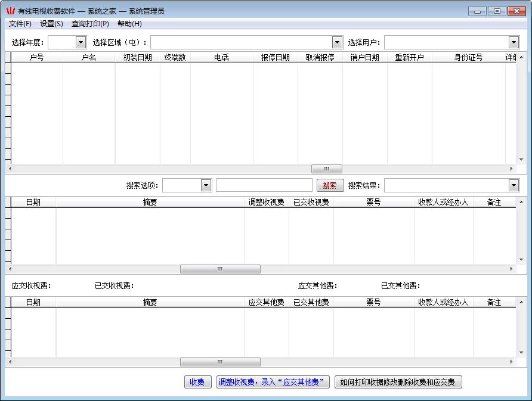The image size is (532, 401).
Task: Expand the 选择年度 dropdown
Action: pos(81,43)
